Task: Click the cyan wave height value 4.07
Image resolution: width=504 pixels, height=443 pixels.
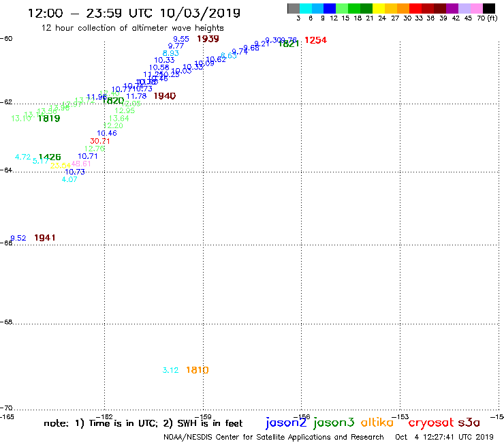Action: point(69,179)
